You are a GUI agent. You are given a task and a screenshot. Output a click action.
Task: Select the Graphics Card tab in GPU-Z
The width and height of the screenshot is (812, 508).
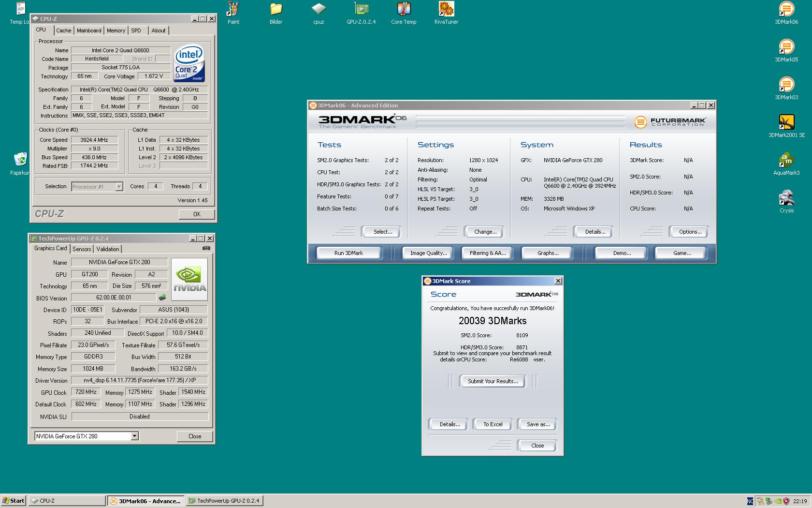50,248
